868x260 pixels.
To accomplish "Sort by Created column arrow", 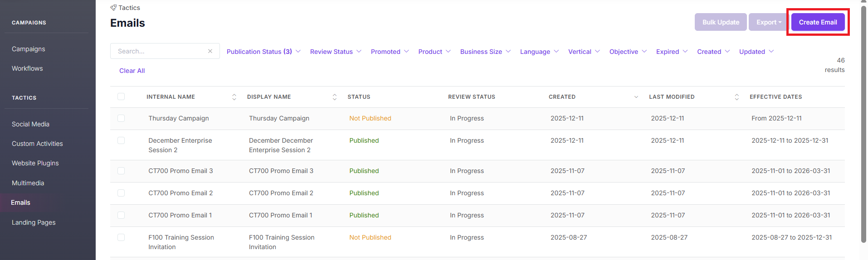I will click(636, 97).
